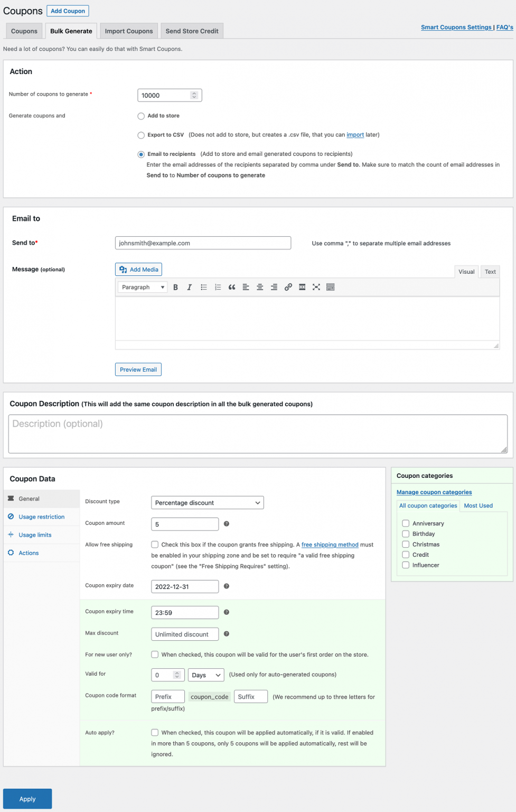Viewport: 516px width, 812px height.
Task: Open the Usage restriction section
Action: 41,517
